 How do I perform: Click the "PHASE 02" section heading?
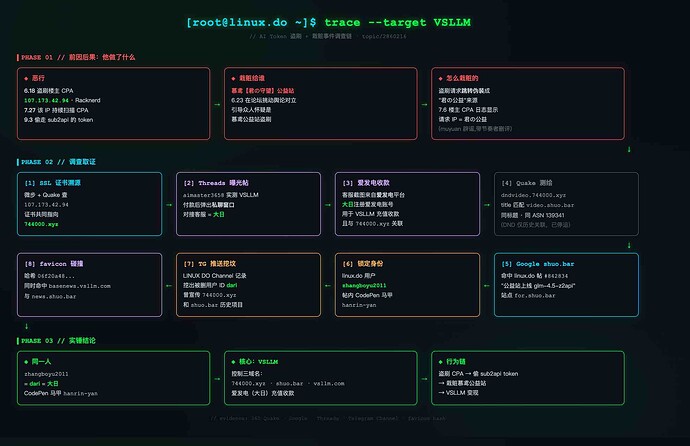click(58, 162)
